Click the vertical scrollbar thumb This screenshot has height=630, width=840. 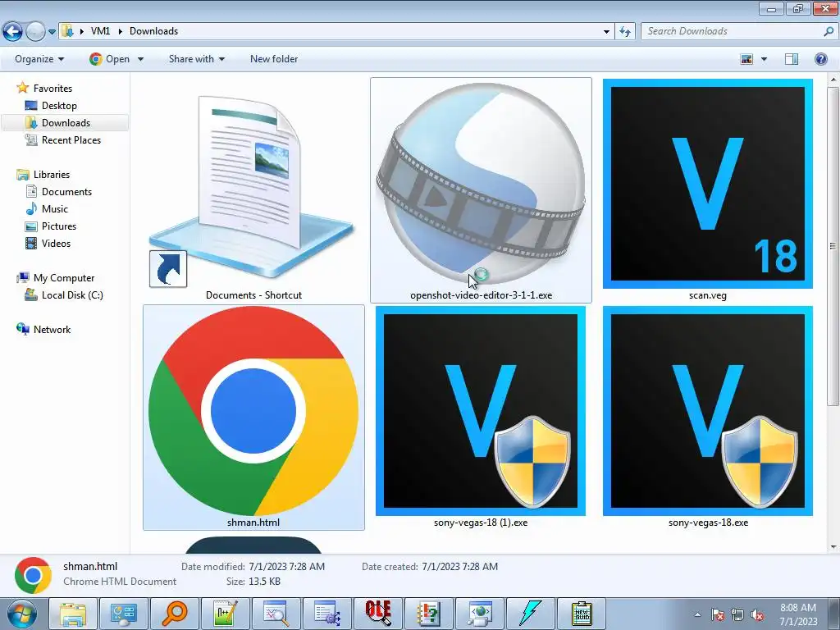833,246
